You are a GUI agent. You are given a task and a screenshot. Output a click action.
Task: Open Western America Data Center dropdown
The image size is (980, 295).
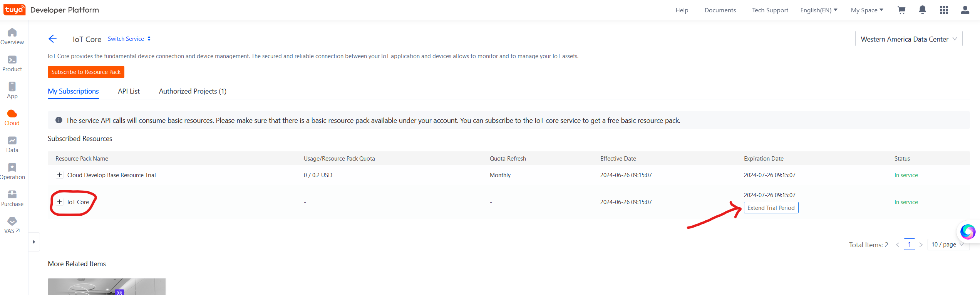click(x=908, y=39)
